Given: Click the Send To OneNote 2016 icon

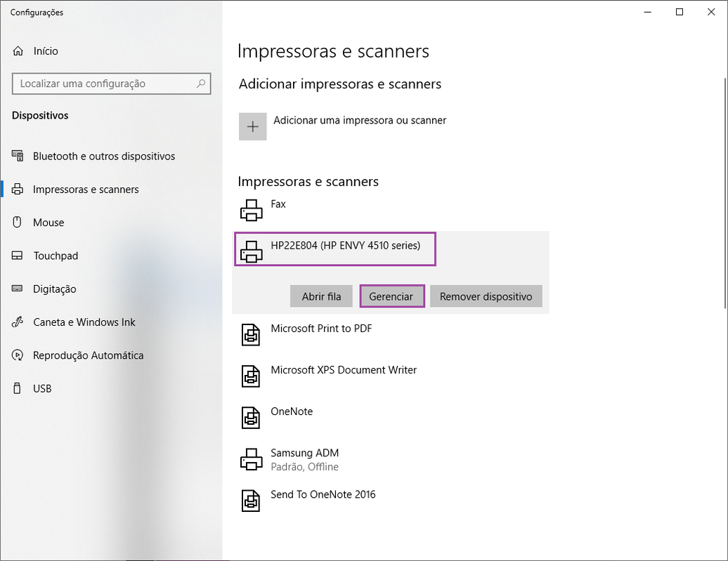Looking at the screenshot, I should (251, 501).
